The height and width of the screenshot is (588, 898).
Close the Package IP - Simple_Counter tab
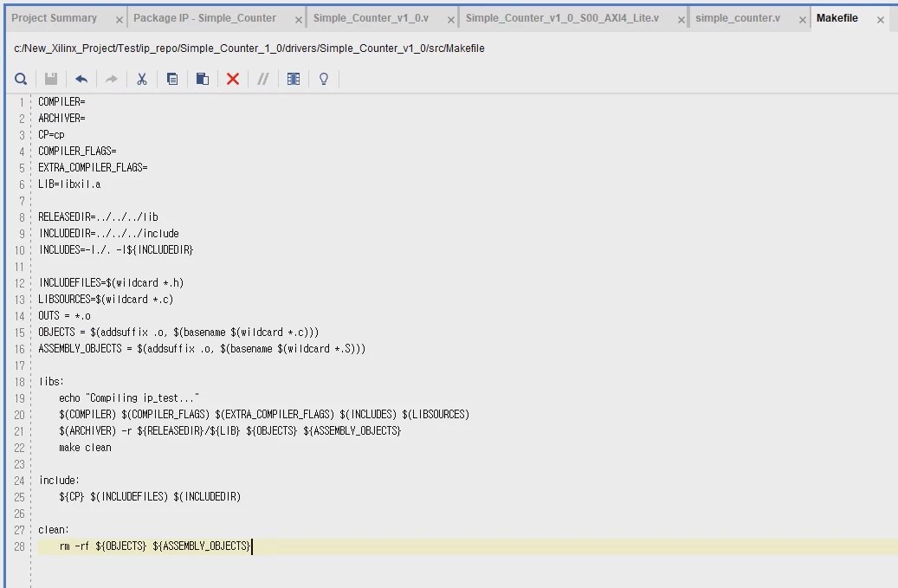(299, 20)
